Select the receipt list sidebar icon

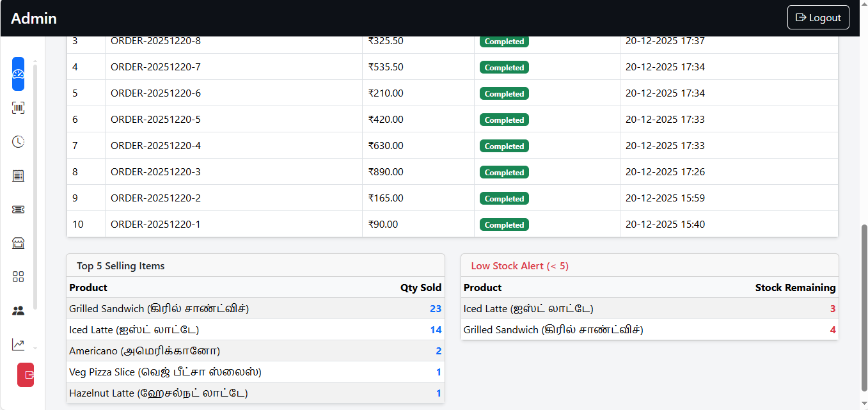18,175
